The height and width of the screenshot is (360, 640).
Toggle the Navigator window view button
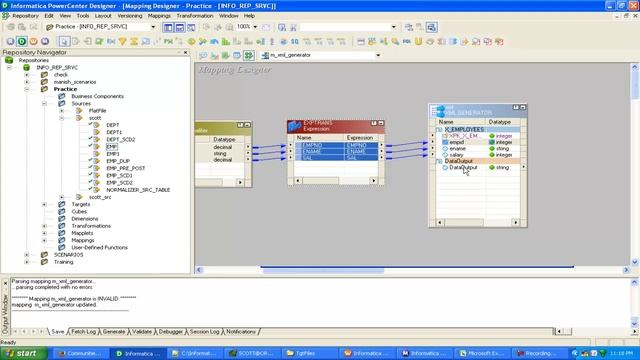(x=168, y=27)
